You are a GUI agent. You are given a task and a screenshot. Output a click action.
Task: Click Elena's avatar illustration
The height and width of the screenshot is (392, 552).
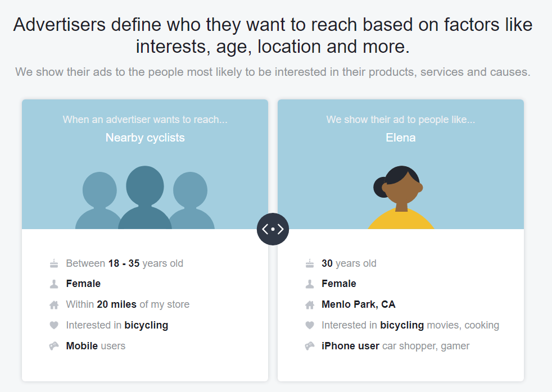point(400,198)
